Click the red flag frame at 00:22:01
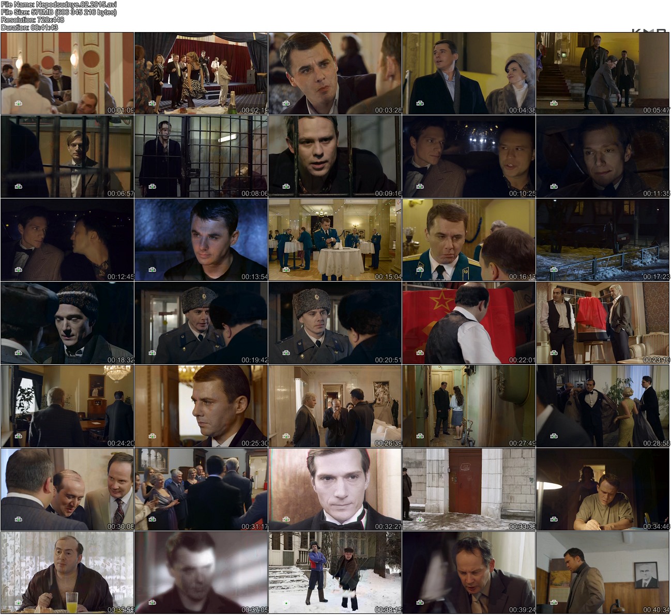 [x=469, y=323]
